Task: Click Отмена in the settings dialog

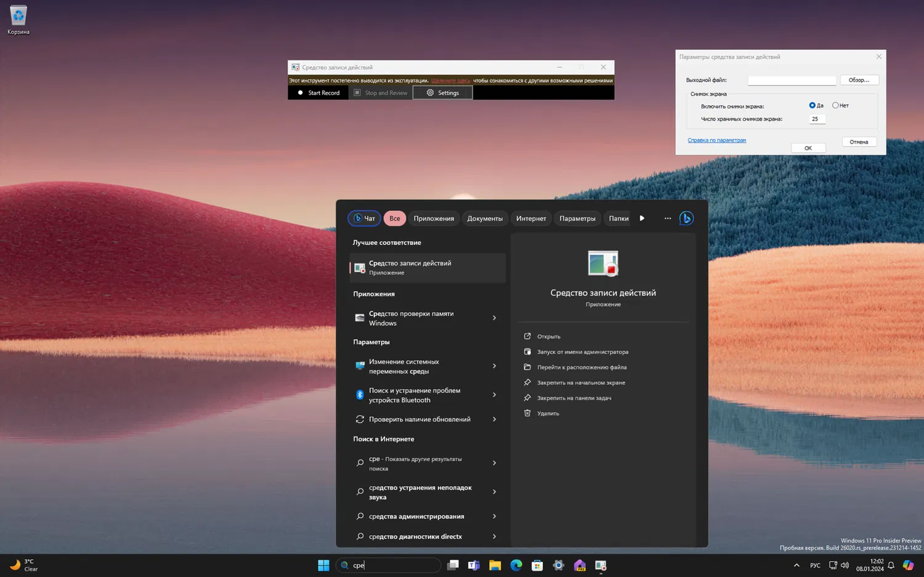Action: 859,142
